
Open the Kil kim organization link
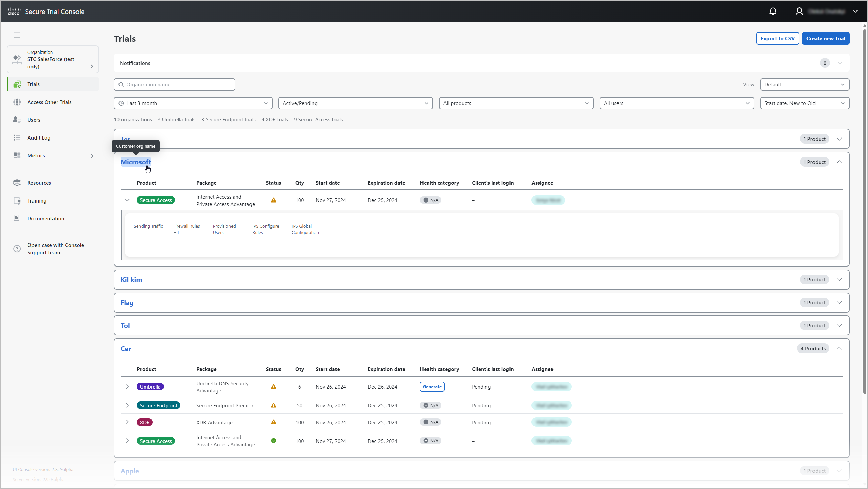coord(131,280)
